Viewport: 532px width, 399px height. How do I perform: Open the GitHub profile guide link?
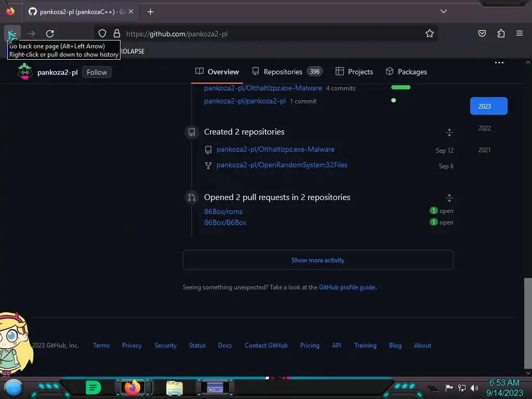tap(347, 287)
